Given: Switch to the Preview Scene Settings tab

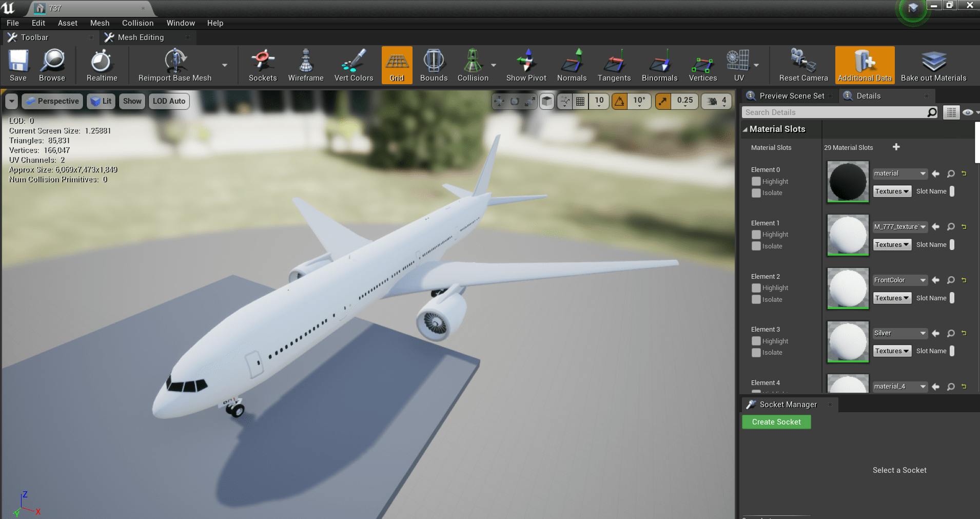Looking at the screenshot, I should (x=792, y=95).
